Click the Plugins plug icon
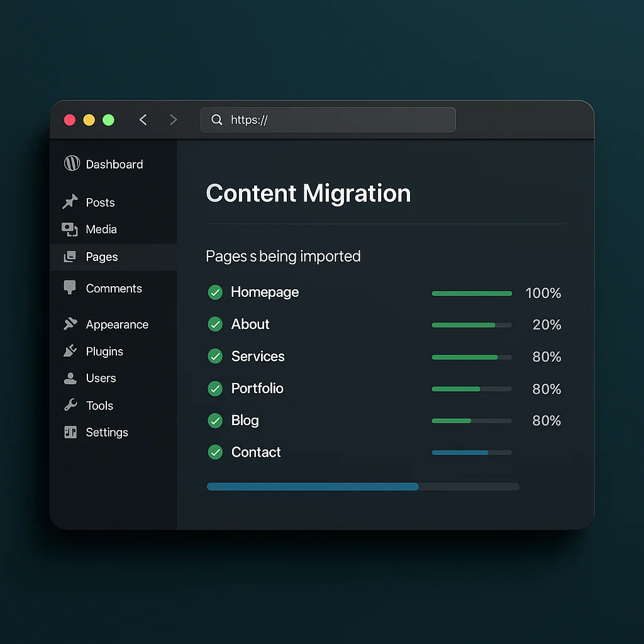644x644 pixels. coord(71,351)
